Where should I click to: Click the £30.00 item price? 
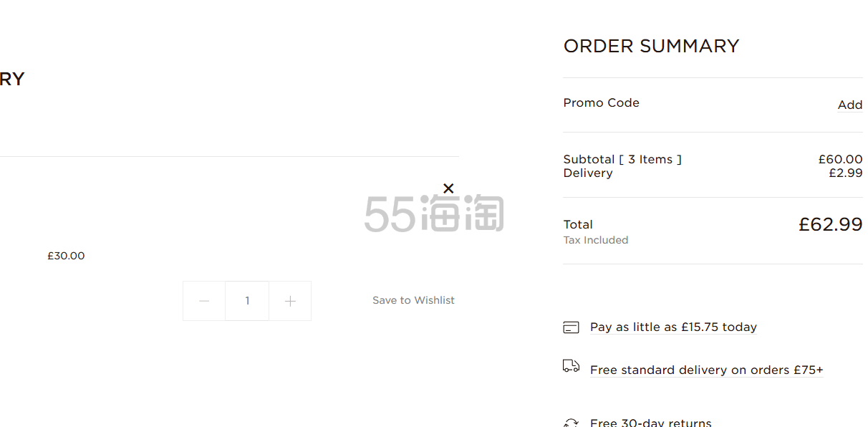[66, 256]
